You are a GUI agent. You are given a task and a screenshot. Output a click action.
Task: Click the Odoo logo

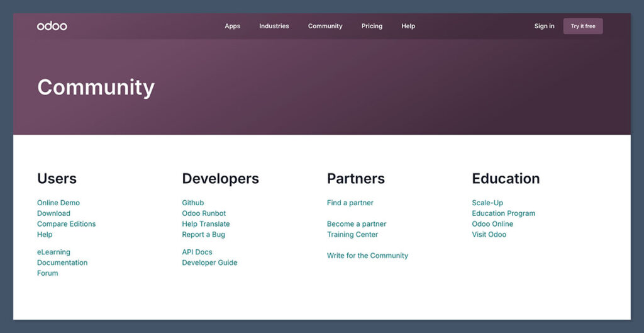pos(52,26)
